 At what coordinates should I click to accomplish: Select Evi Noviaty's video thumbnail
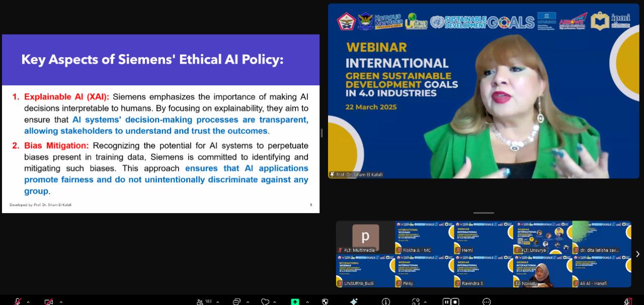pyautogui.click(x=542, y=271)
